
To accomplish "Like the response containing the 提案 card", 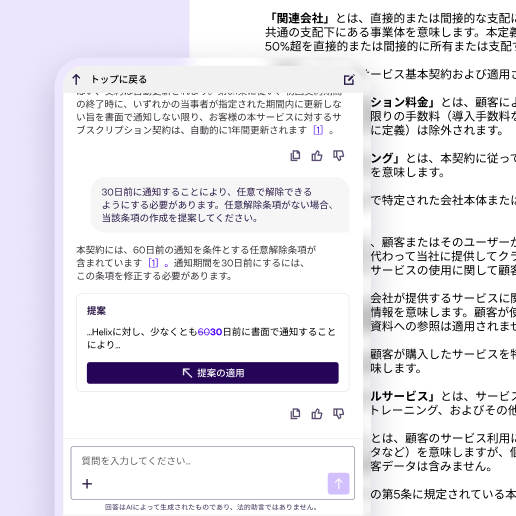I will pos(317,414).
